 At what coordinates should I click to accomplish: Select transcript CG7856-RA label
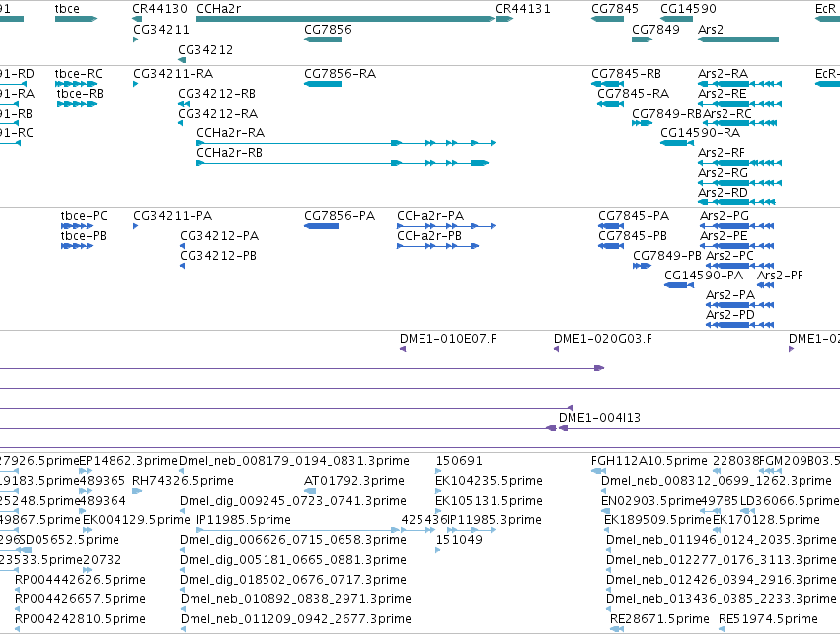click(340, 73)
